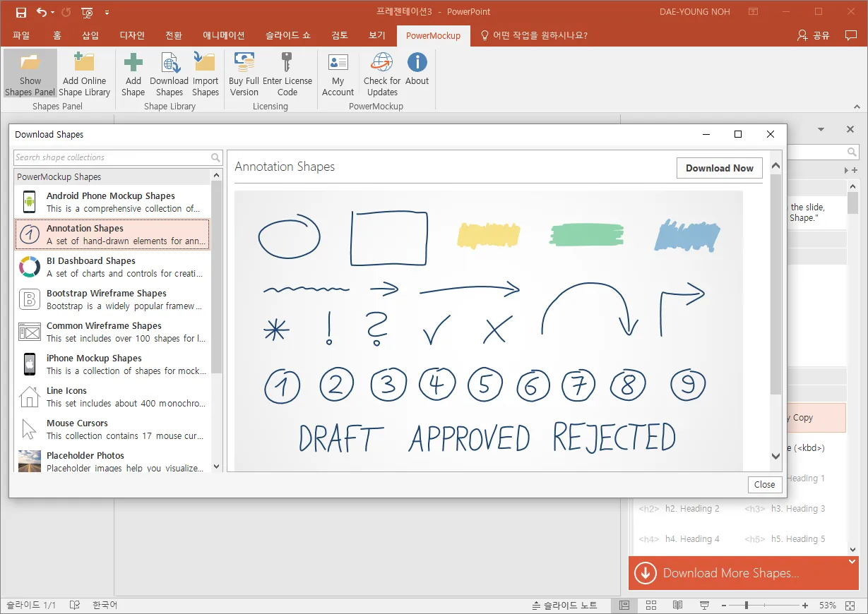The width and height of the screenshot is (868, 614).
Task: Switch to the 애니메이션 ribbon tab
Action: [x=223, y=35]
